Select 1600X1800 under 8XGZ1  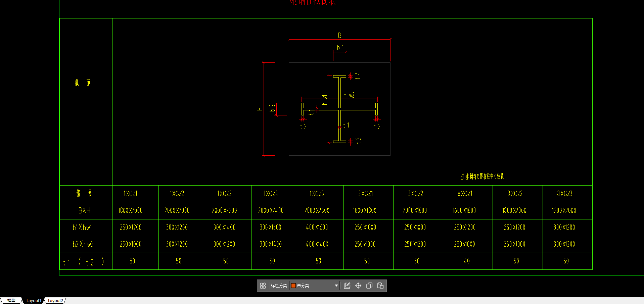[x=464, y=210]
